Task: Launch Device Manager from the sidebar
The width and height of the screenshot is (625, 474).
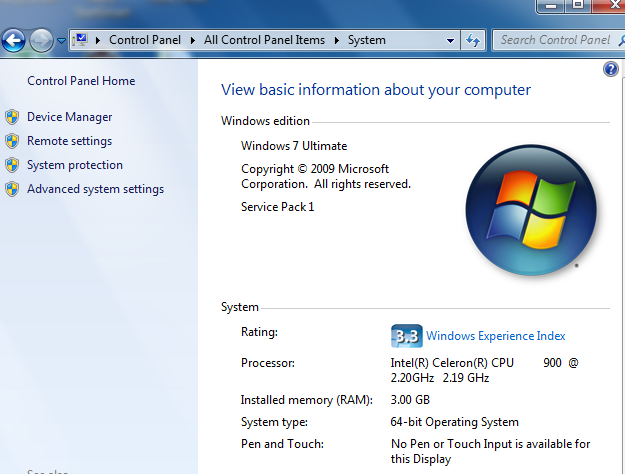Action: click(x=69, y=117)
